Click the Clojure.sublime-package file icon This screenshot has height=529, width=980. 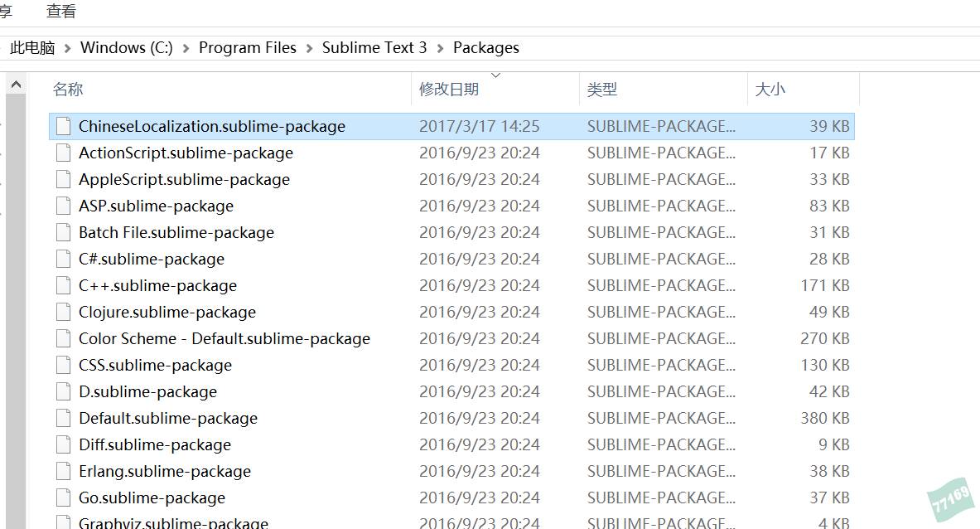tap(63, 312)
